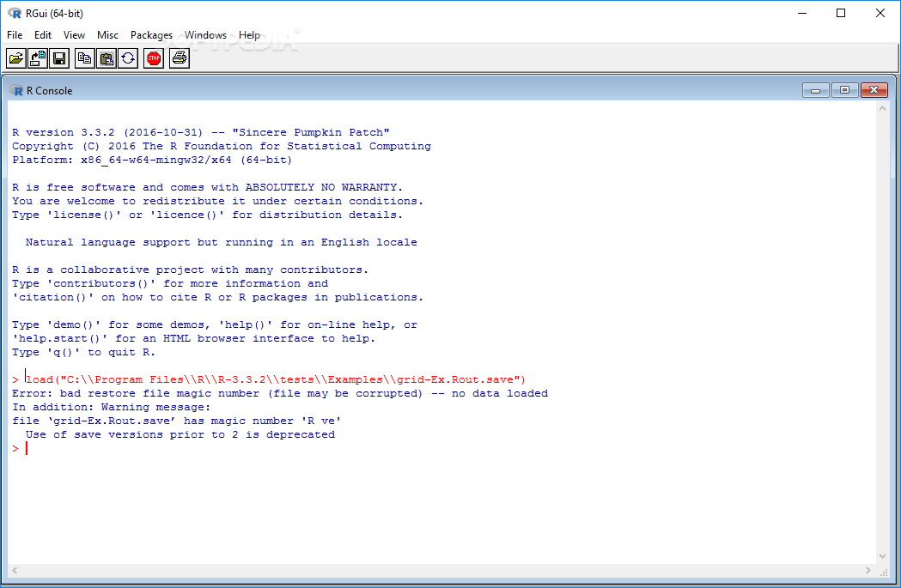Click the "Platform: x86_64-w64-mingw32/x64" line
The height and width of the screenshot is (588, 901).
click(x=152, y=161)
